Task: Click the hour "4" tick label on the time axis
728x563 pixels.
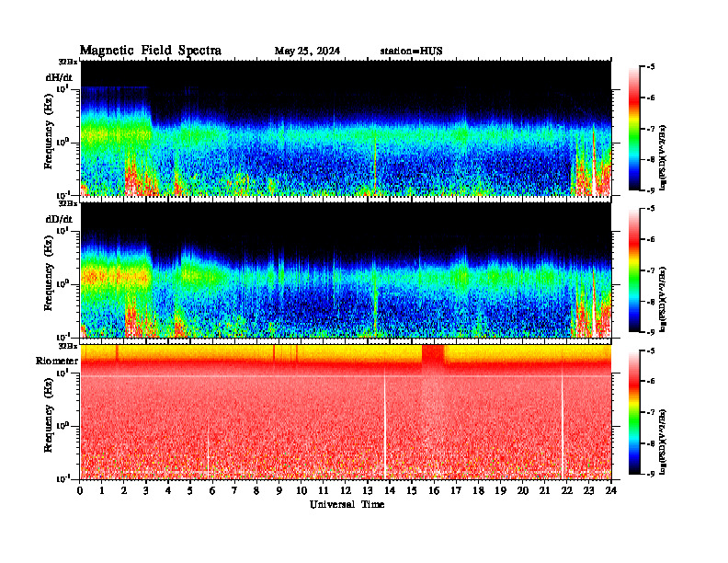Action: [168, 490]
